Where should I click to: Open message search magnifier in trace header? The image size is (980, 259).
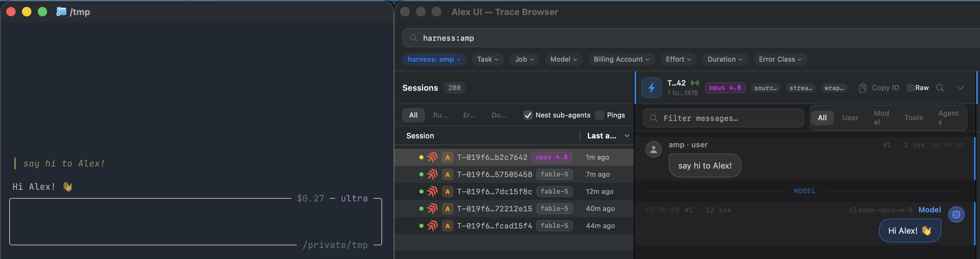coord(940,88)
